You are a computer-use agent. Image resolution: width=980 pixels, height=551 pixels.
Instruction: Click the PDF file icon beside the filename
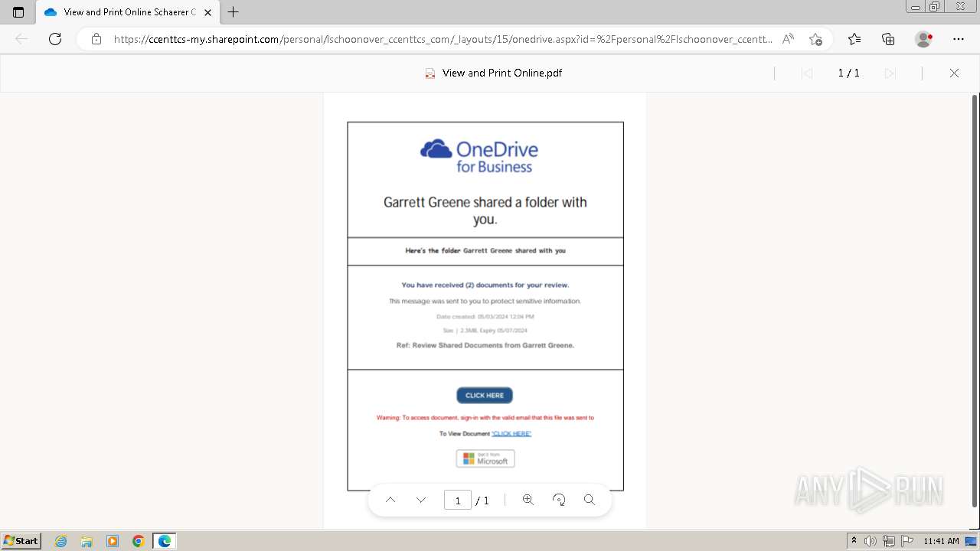(x=430, y=73)
